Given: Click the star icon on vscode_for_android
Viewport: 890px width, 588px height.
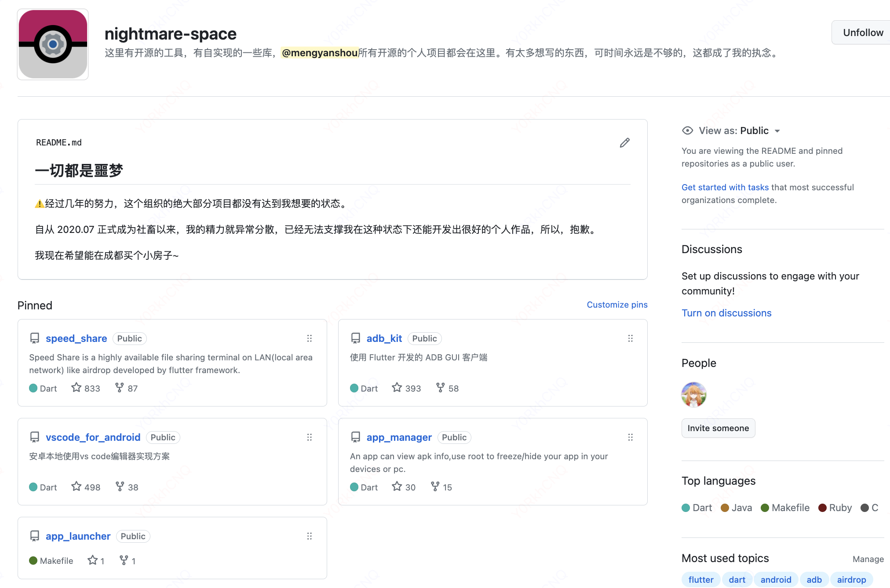Looking at the screenshot, I should (77, 486).
